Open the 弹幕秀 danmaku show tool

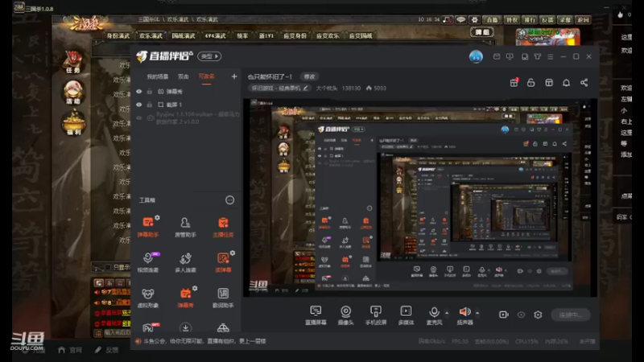(x=185, y=297)
